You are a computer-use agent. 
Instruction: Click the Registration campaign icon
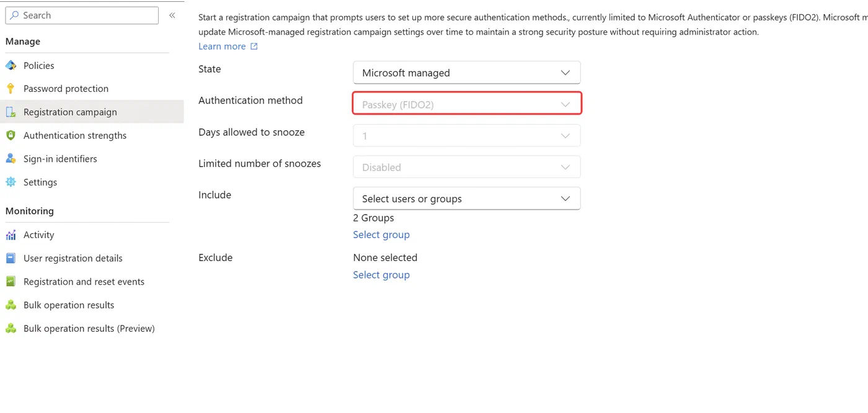tap(11, 112)
